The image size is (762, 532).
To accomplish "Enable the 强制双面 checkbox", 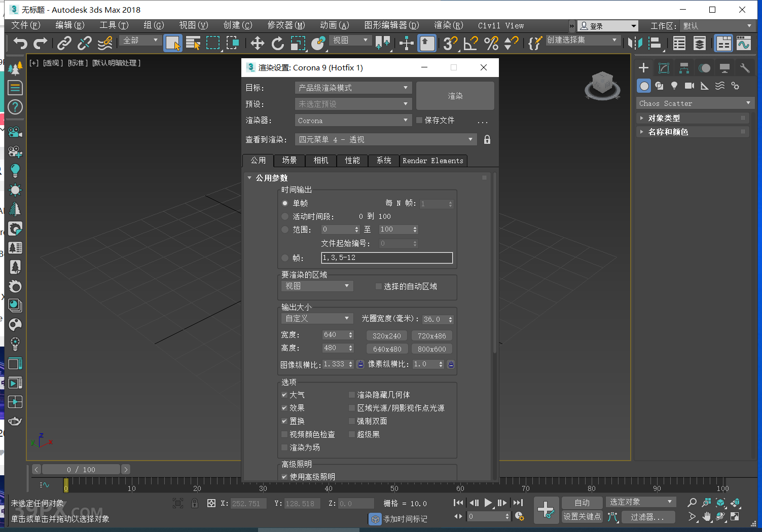I will tap(352, 421).
